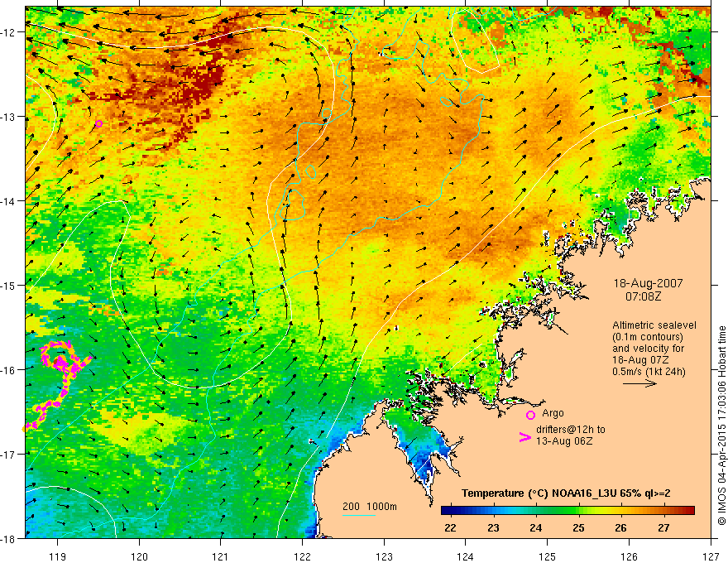728x563 pixels.
Task: Click the longitude axis label 125
Action: [x=548, y=556]
